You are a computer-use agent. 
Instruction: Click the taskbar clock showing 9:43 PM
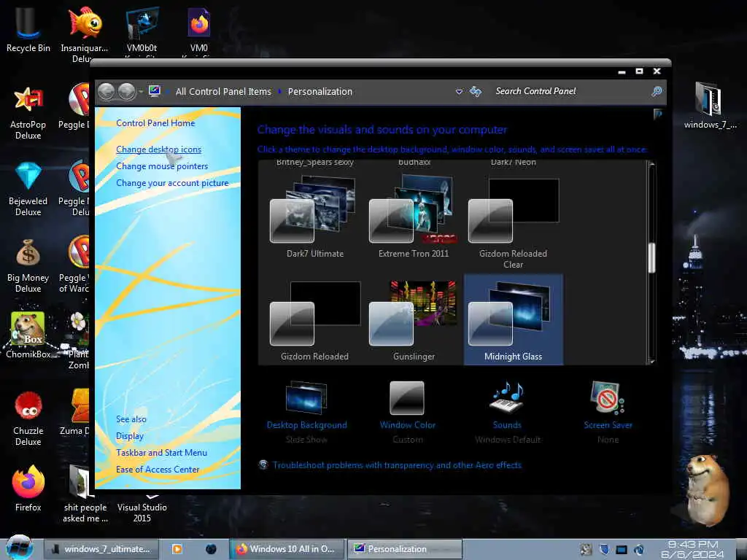(x=692, y=549)
